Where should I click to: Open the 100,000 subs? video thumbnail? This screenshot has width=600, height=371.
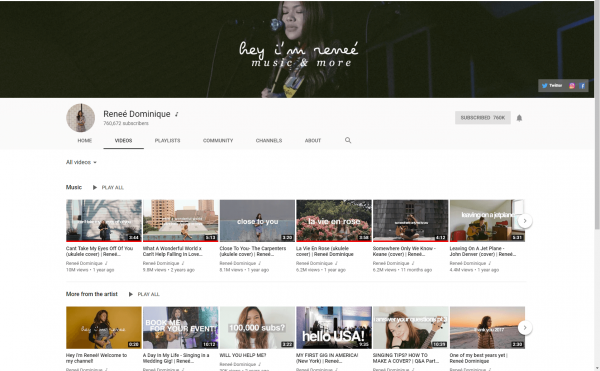tap(257, 327)
